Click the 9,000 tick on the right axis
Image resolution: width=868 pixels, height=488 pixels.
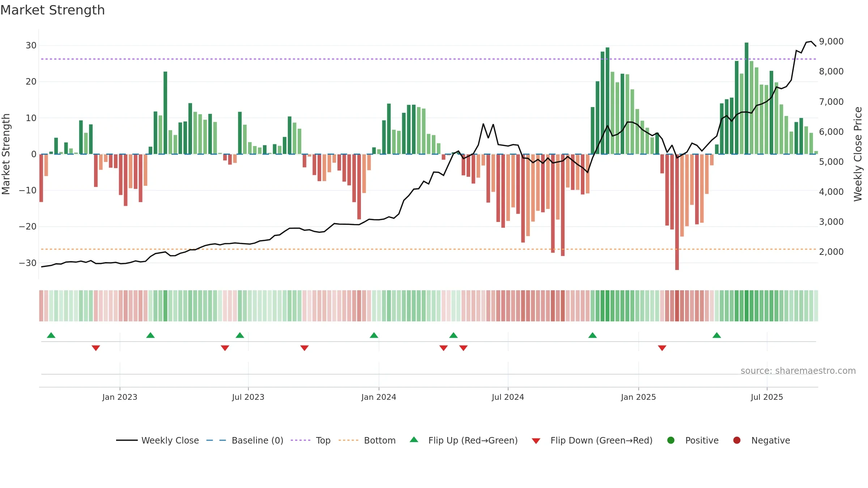tap(831, 42)
